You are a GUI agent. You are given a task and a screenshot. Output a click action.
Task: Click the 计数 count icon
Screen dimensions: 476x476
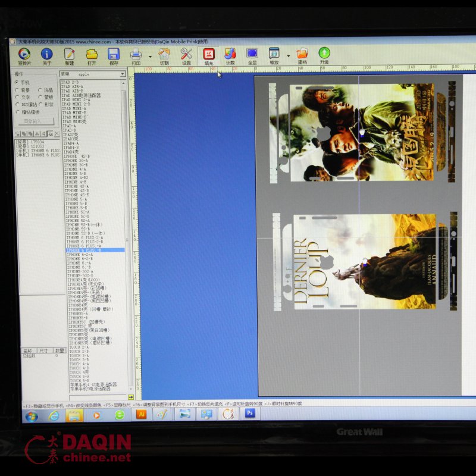pos(230,57)
